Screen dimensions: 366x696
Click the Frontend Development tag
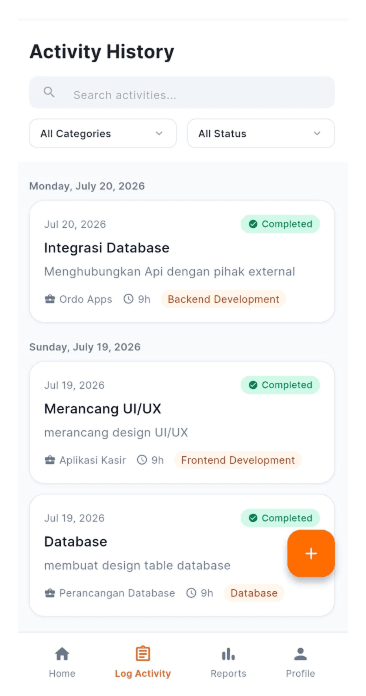pyautogui.click(x=238, y=460)
